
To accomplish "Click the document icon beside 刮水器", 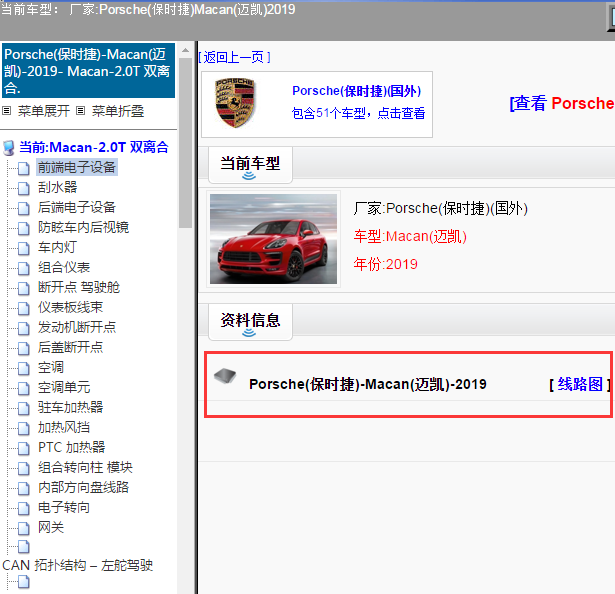I will [24, 188].
